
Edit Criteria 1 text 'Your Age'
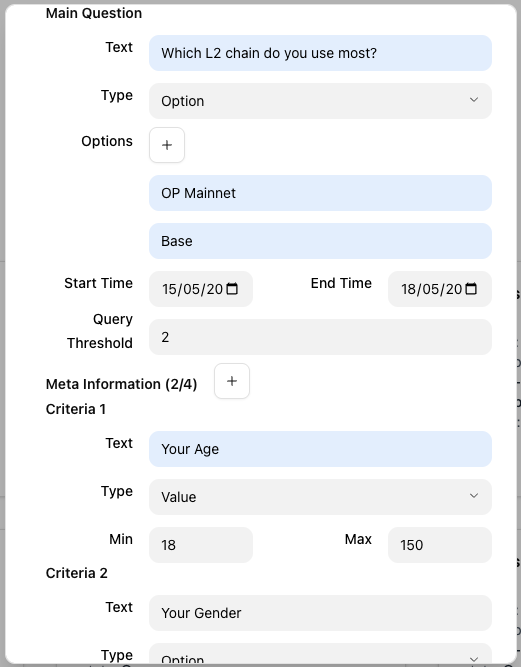tap(320, 449)
